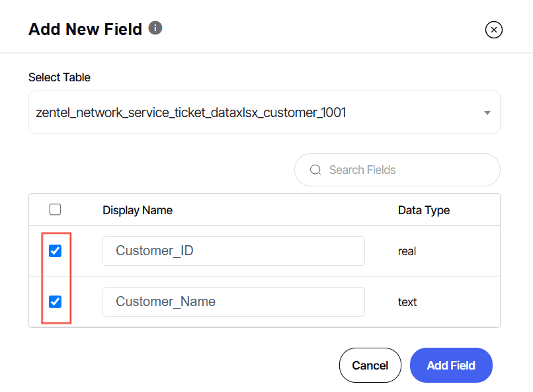Click the 'text' data type cell
The image size is (533, 392).
407,302
